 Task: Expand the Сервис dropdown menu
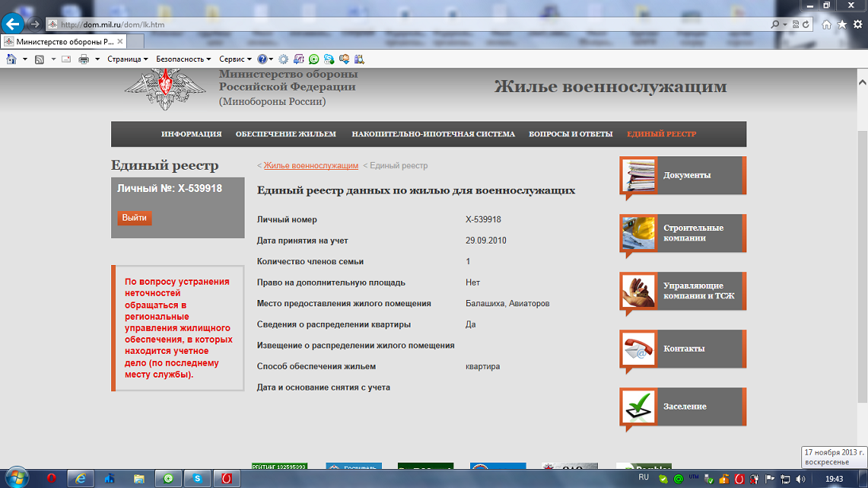point(235,59)
